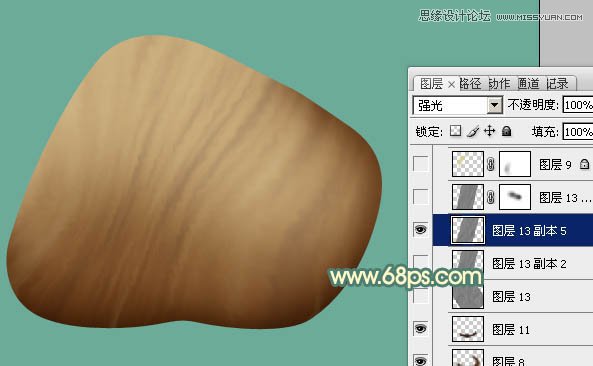593x366 pixels.
Task: Click link chain icon on 图层 13 masked layer
Action: coord(491,197)
